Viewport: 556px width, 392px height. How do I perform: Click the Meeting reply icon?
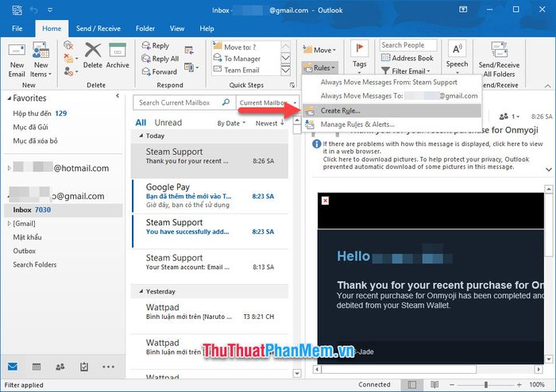tap(189, 50)
